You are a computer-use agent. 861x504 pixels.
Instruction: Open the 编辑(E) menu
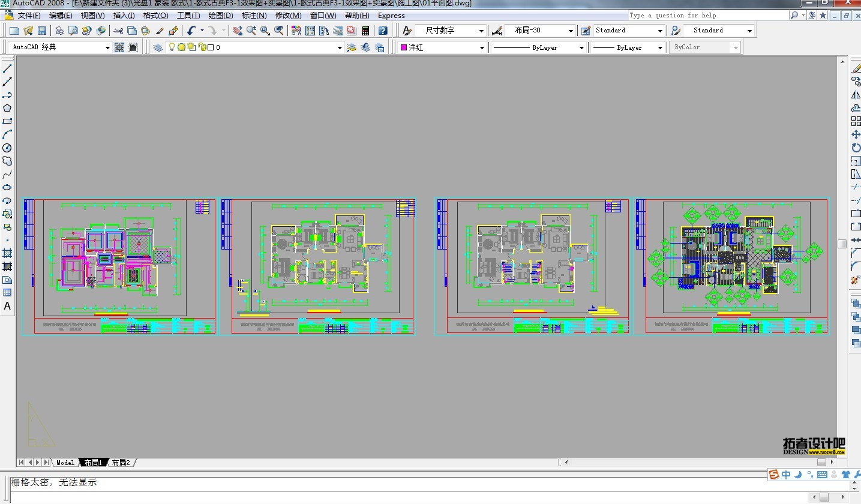click(61, 16)
